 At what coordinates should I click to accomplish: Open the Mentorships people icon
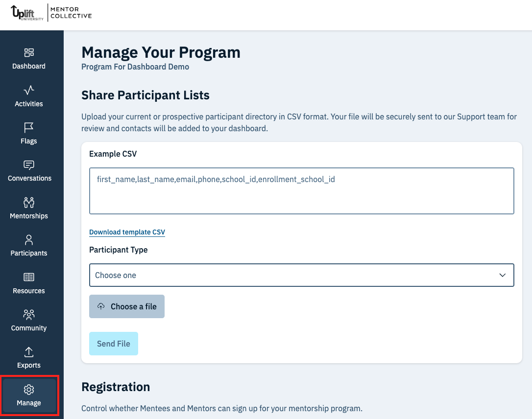pos(29,202)
